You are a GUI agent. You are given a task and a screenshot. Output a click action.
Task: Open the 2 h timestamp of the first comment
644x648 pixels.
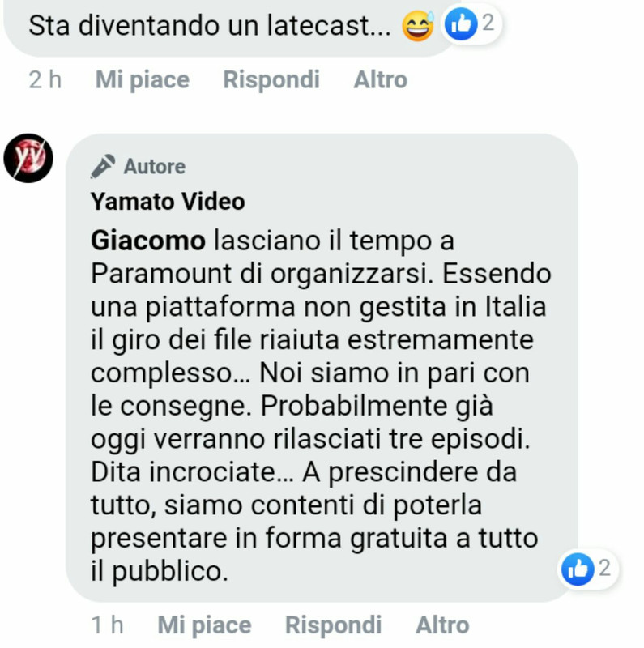pyautogui.click(x=45, y=79)
